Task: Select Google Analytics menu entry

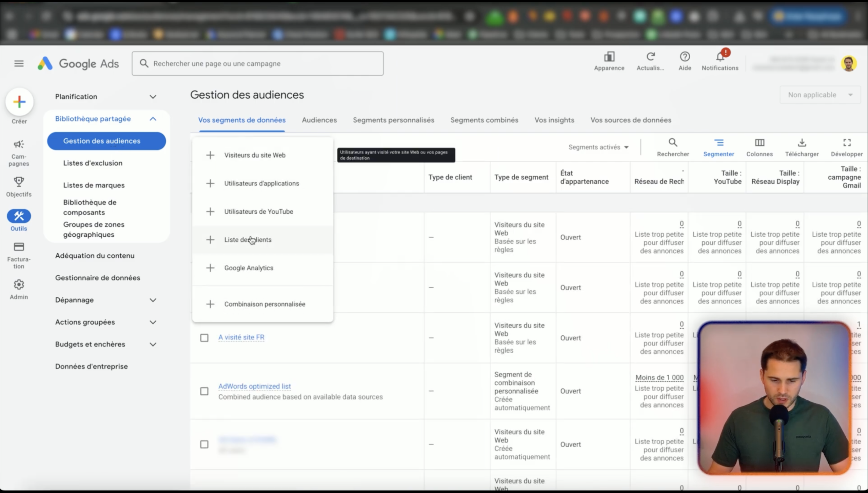Action: click(262, 268)
